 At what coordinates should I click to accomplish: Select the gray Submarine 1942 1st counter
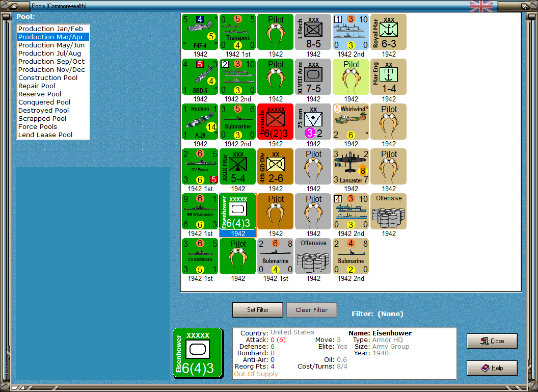[276, 256]
